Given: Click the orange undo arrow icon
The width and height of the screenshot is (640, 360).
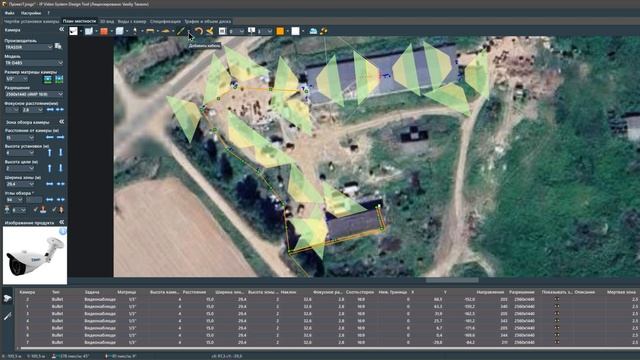Looking at the screenshot, I should (x=199, y=31).
